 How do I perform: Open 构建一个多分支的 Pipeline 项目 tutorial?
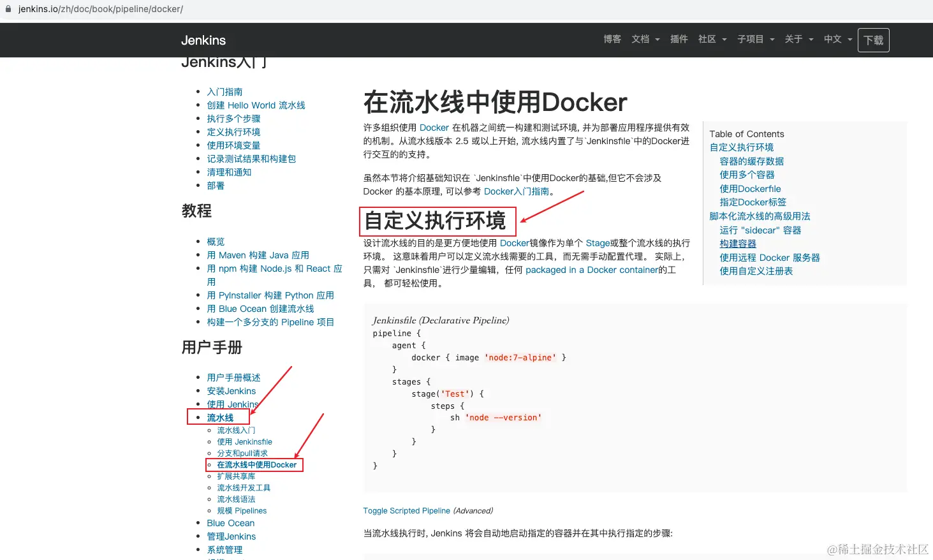coord(270,322)
